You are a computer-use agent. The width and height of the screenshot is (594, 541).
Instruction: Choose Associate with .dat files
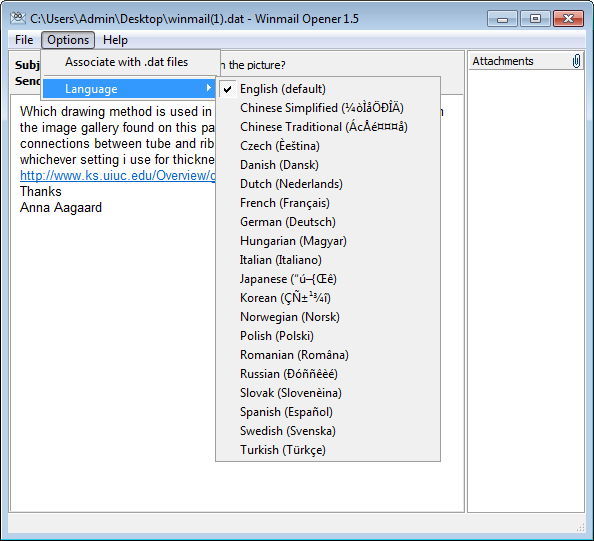(x=130, y=62)
